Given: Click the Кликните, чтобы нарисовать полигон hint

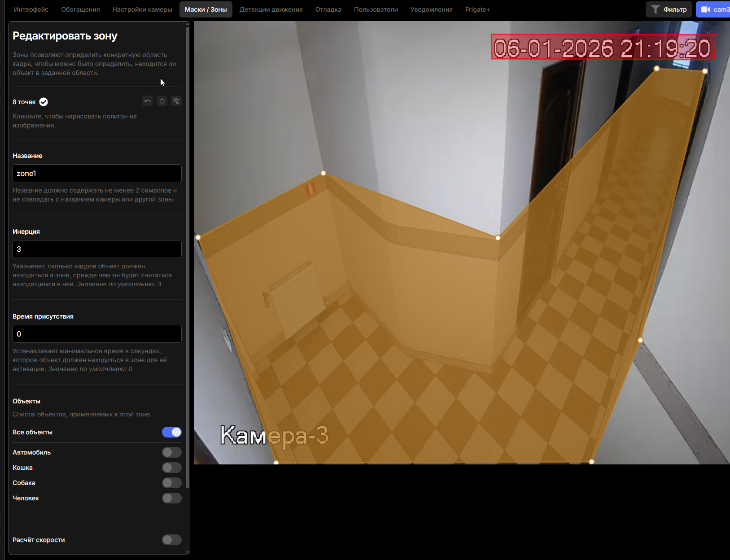Looking at the screenshot, I should point(74,121).
